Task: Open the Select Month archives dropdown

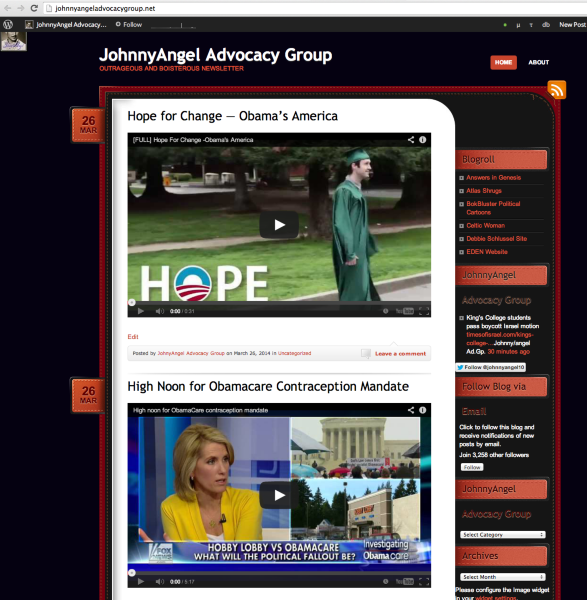Action: pos(502,577)
